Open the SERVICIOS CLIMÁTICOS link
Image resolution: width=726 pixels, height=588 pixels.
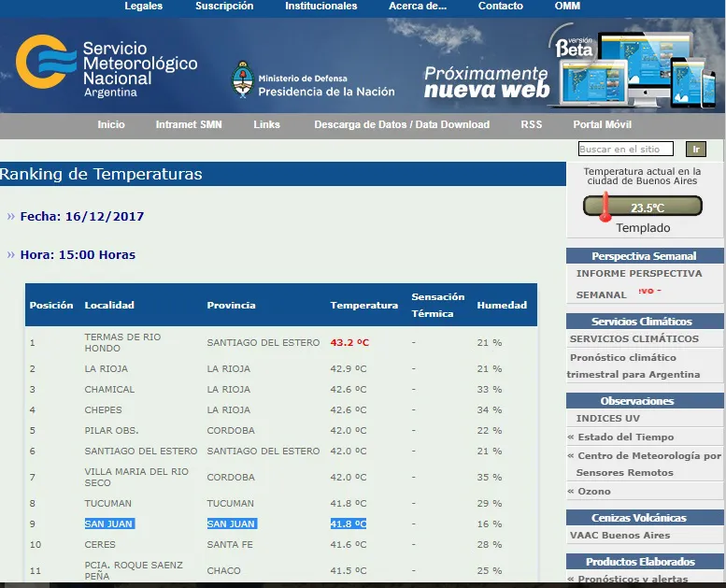click(x=633, y=338)
